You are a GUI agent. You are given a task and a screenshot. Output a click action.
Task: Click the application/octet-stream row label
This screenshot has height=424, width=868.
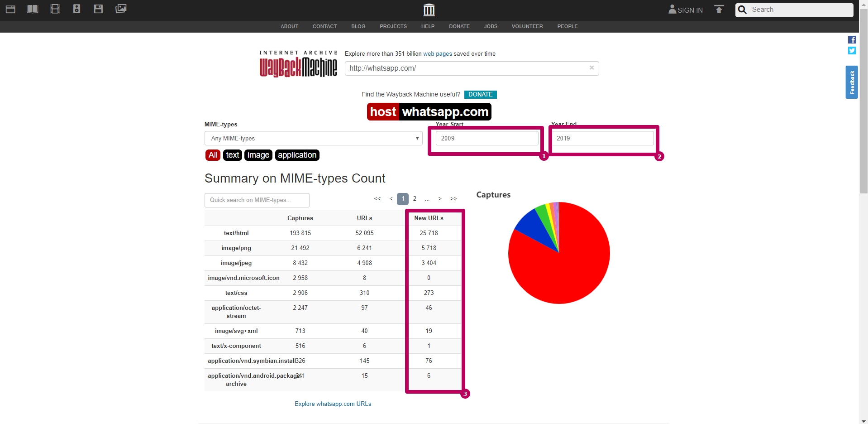pyautogui.click(x=236, y=312)
